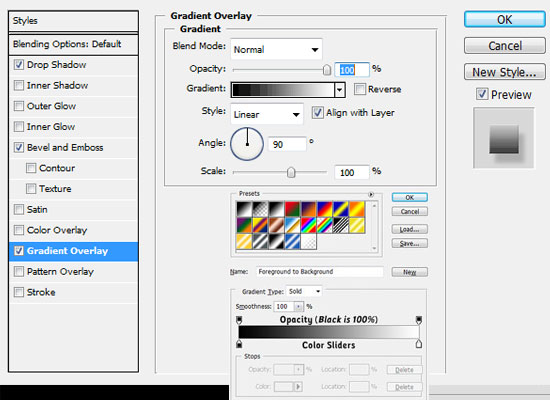The image size is (550, 400).
Task: Enable the Outer Glow checkbox
Action: (19, 106)
